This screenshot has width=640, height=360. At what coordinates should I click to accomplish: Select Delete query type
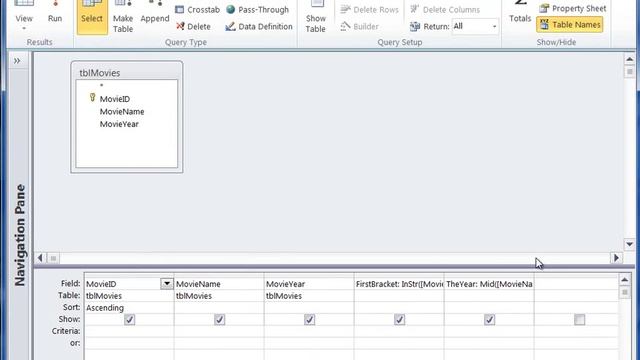point(193,27)
